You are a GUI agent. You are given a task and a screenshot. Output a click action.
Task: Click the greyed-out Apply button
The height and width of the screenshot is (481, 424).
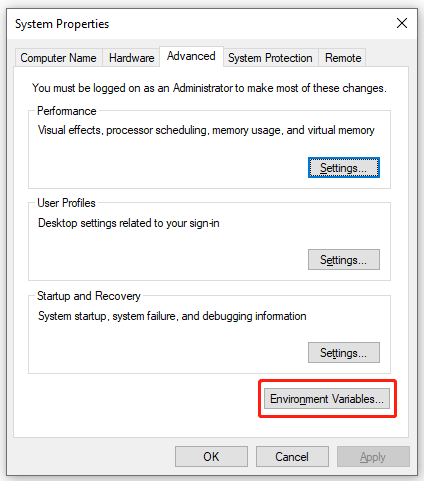[x=373, y=457]
